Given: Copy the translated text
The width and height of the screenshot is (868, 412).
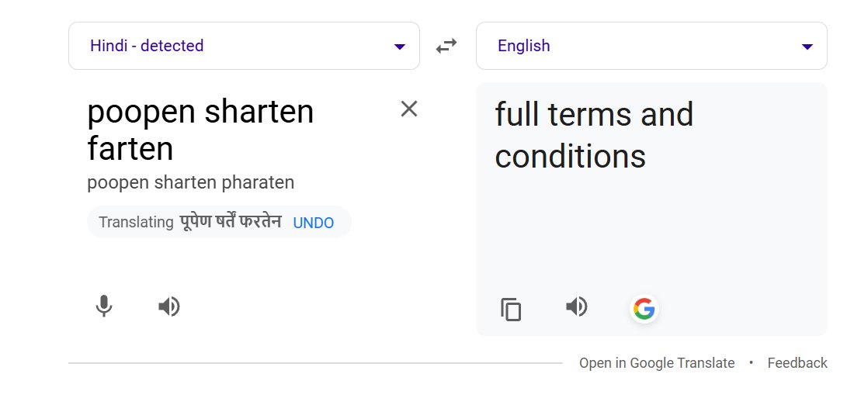Looking at the screenshot, I should click(511, 309).
